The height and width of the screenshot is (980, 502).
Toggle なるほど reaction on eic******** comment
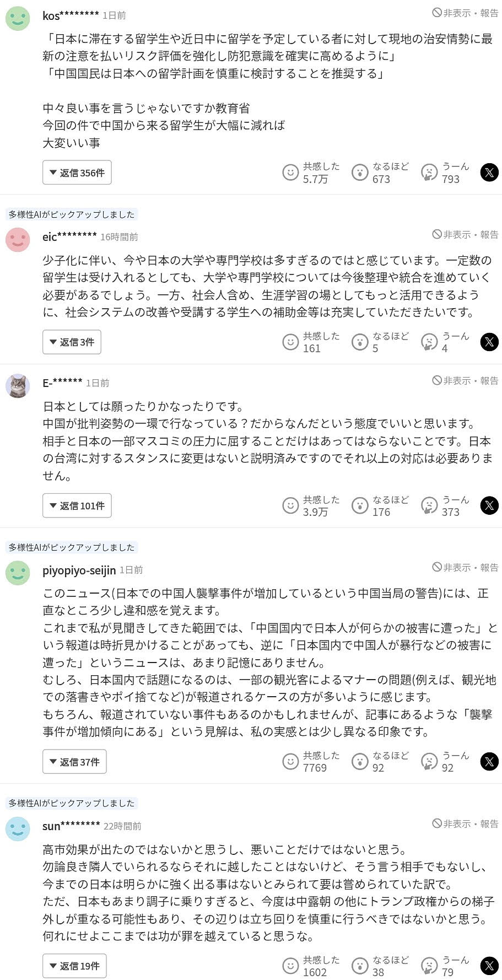coord(360,342)
